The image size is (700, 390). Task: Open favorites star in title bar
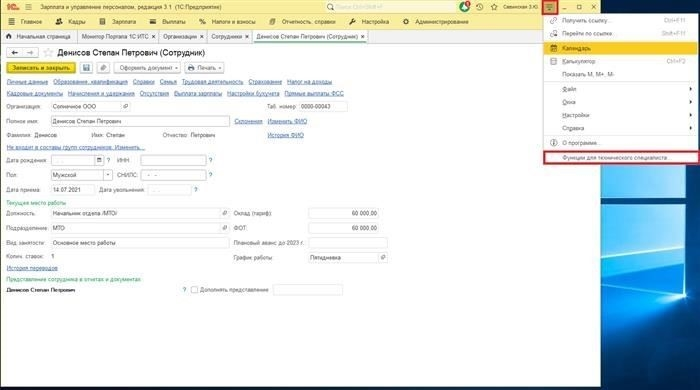pyautogui.click(x=494, y=7)
